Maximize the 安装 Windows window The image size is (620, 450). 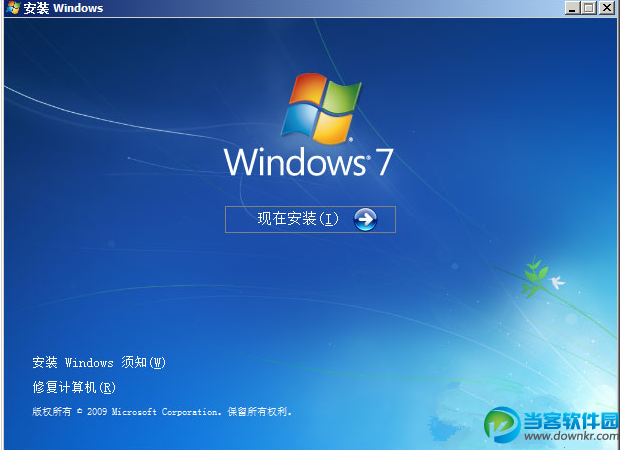[x=589, y=8]
